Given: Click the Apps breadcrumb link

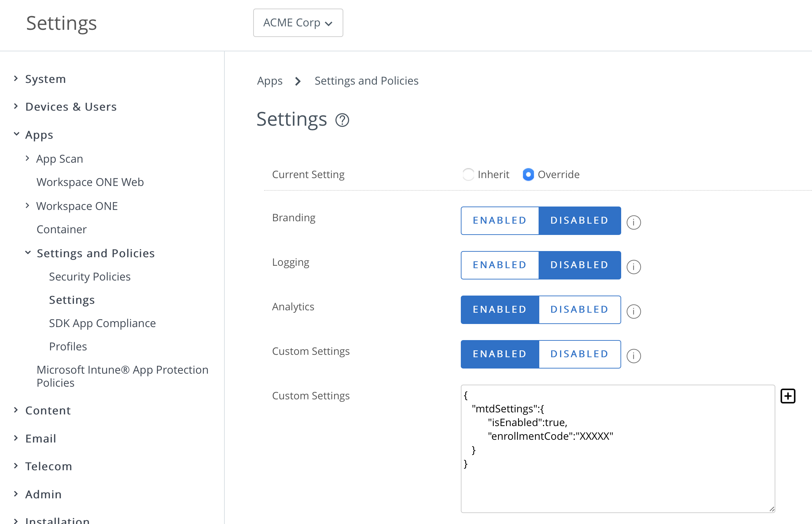Looking at the screenshot, I should [270, 80].
